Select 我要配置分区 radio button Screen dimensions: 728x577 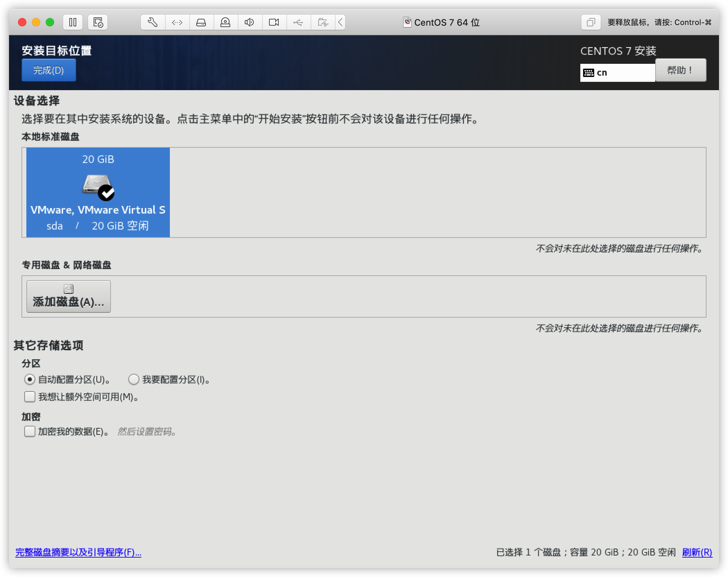134,380
